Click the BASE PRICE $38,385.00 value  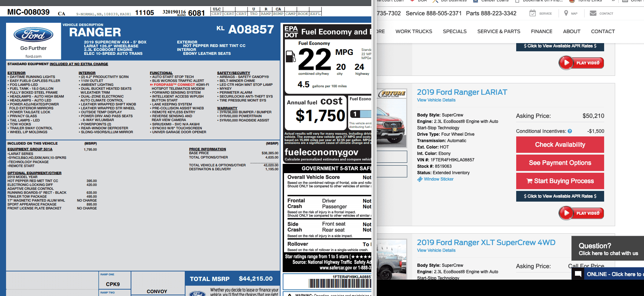click(270, 153)
